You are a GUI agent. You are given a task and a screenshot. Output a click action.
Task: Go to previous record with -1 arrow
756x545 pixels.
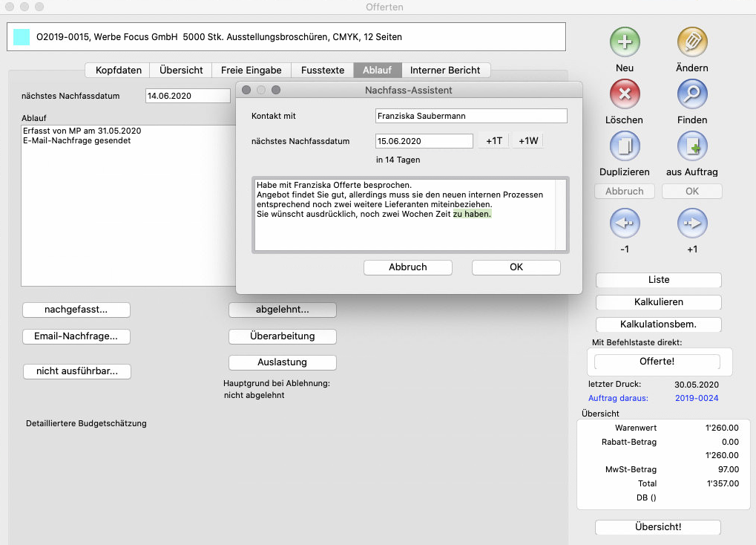(x=625, y=223)
